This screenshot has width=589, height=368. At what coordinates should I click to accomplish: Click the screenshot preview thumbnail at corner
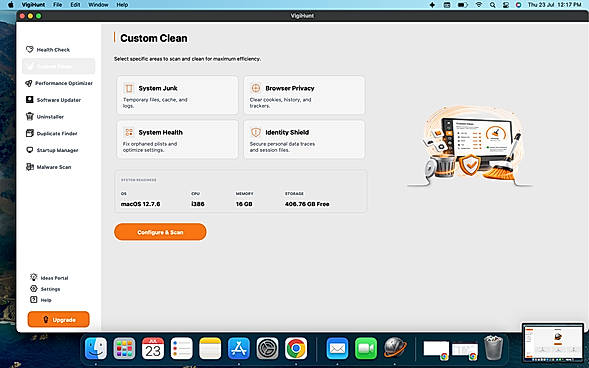tap(553, 343)
